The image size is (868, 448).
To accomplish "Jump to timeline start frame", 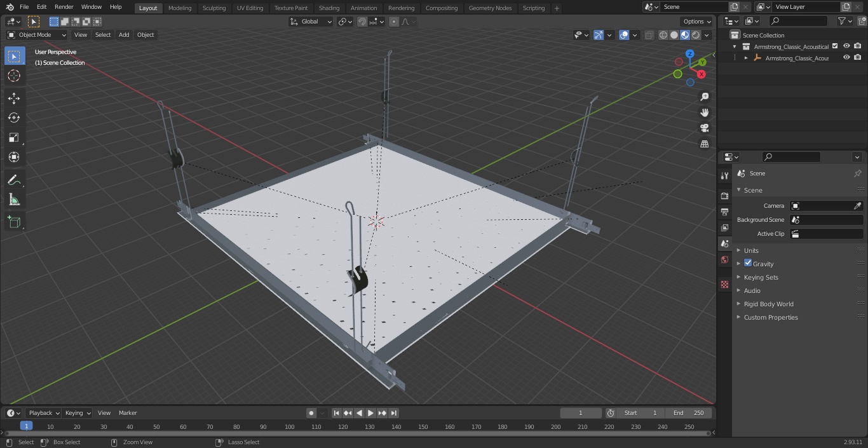I will pyautogui.click(x=337, y=413).
